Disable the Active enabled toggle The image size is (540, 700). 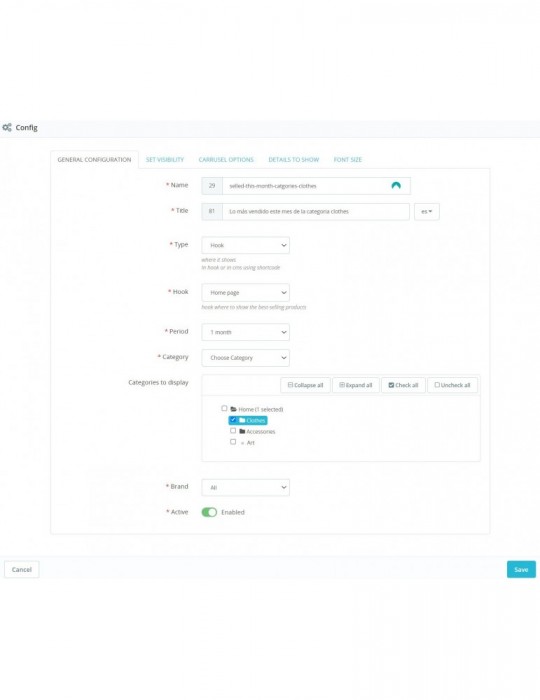209,512
